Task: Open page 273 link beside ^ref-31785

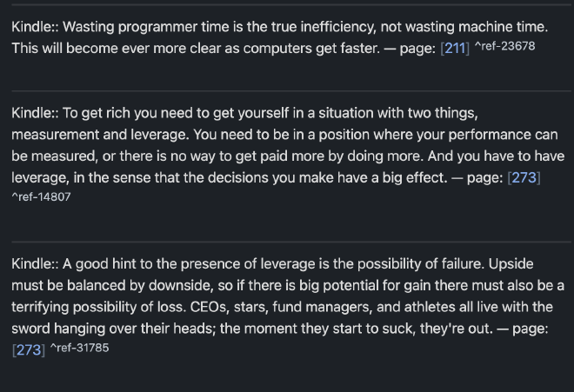Action: (29, 351)
